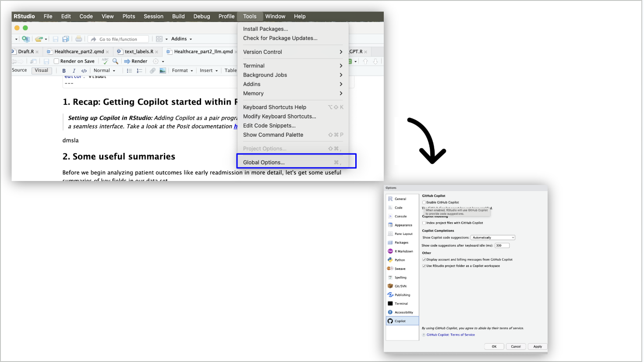Image resolution: width=644 pixels, height=362 pixels.
Task: Click the keyboard idle milliseconds field
Action: [502, 245]
